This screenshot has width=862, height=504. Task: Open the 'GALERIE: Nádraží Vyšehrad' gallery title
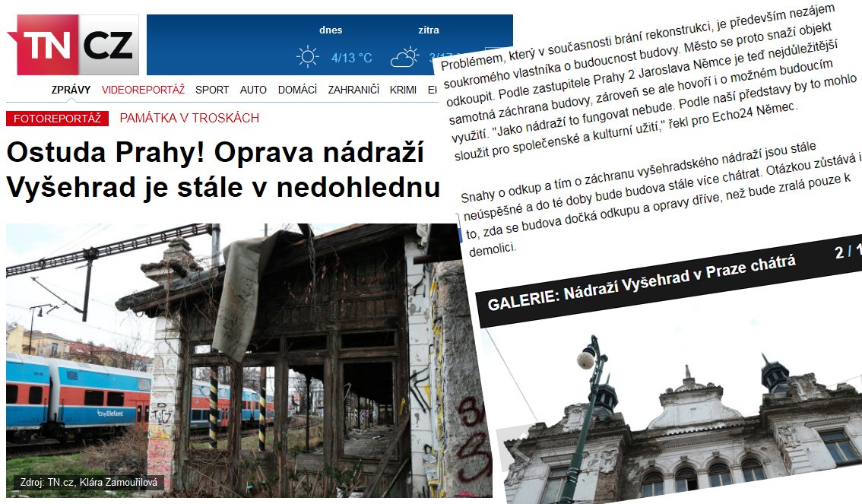point(641,284)
